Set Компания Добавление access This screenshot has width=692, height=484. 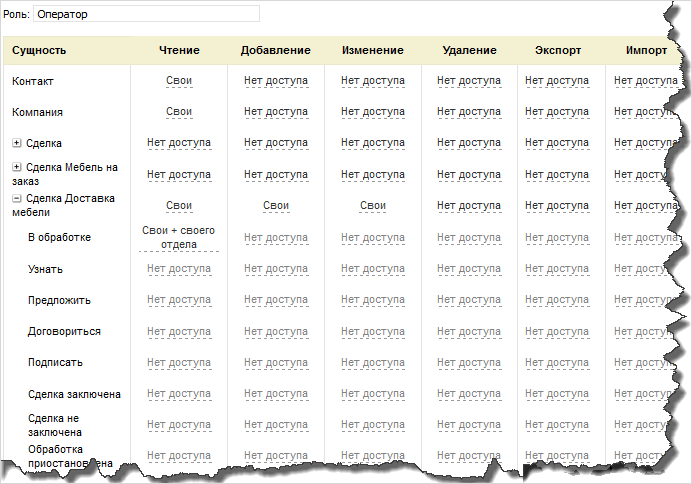click(x=276, y=112)
